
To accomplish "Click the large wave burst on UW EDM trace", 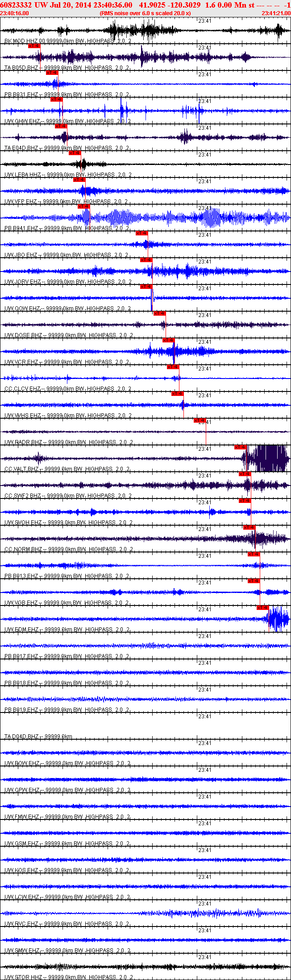I will (x=278, y=619).
